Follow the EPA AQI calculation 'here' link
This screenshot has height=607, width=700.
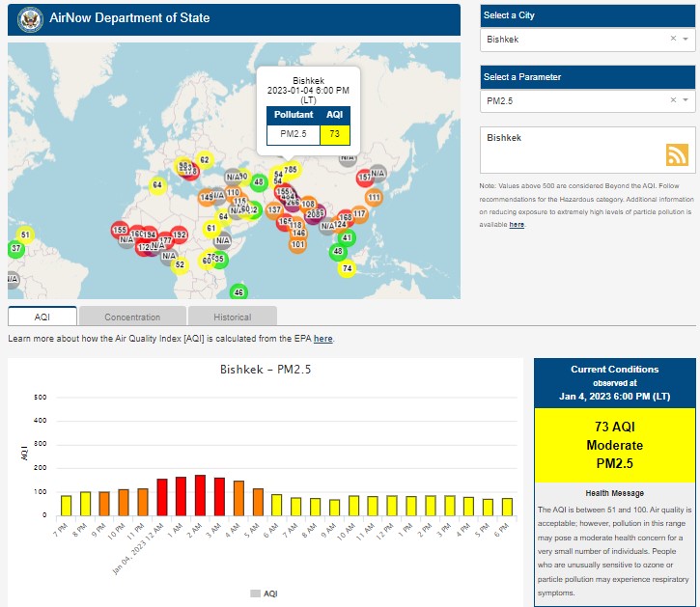click(322, 339)
